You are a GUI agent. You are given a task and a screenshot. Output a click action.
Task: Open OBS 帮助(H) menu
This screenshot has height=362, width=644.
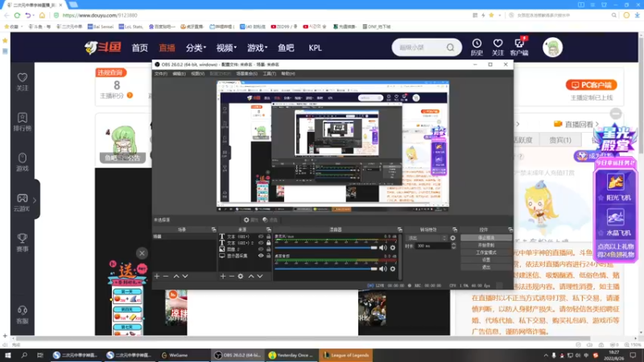coord(288,74)
